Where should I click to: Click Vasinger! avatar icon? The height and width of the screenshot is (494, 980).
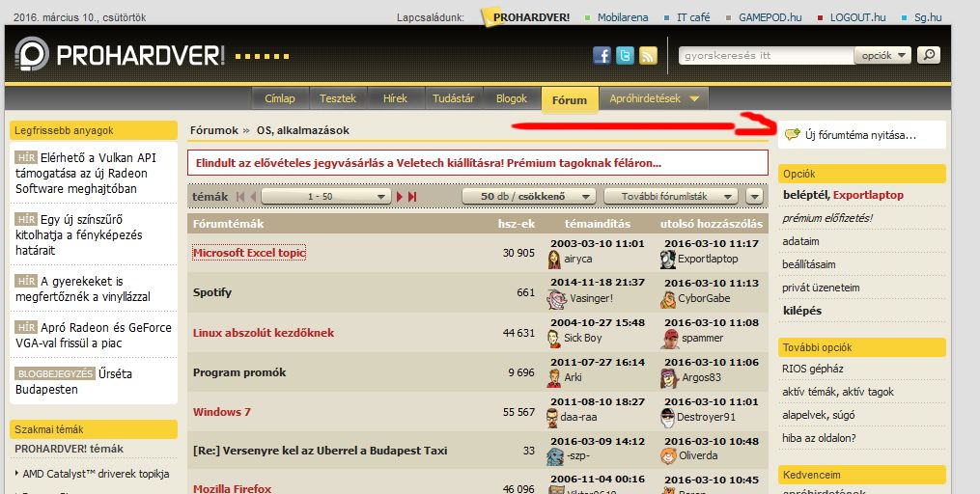click(556, 299)
